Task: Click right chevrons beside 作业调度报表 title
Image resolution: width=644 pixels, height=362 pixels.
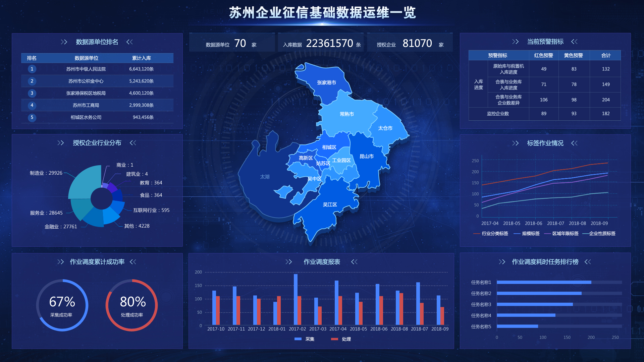Action: [x=354, y=262]
